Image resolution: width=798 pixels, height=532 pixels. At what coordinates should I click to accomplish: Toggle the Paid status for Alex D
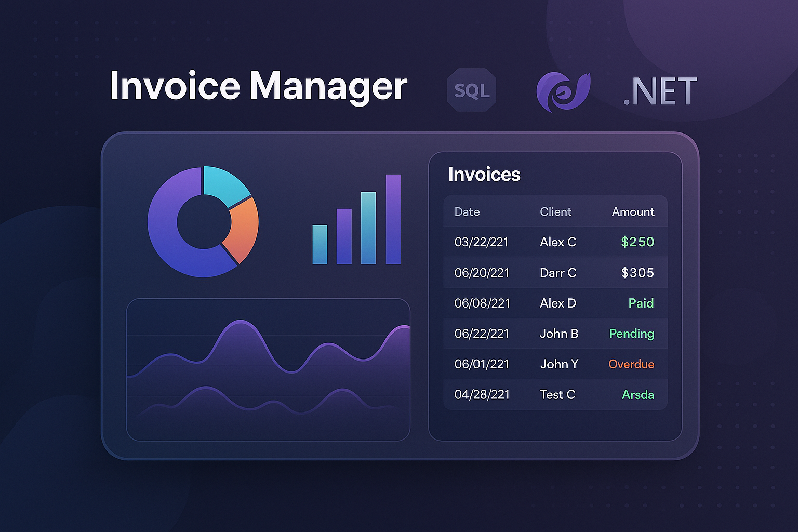641,303
